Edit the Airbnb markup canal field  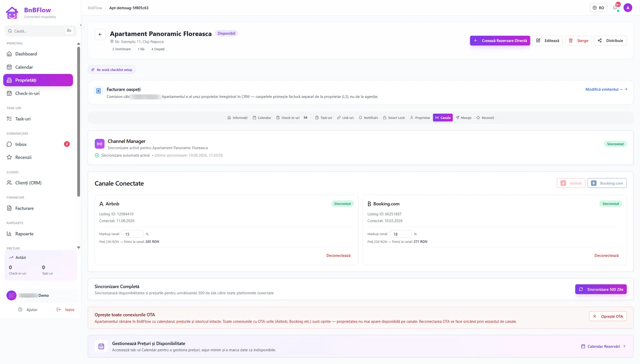132,234
